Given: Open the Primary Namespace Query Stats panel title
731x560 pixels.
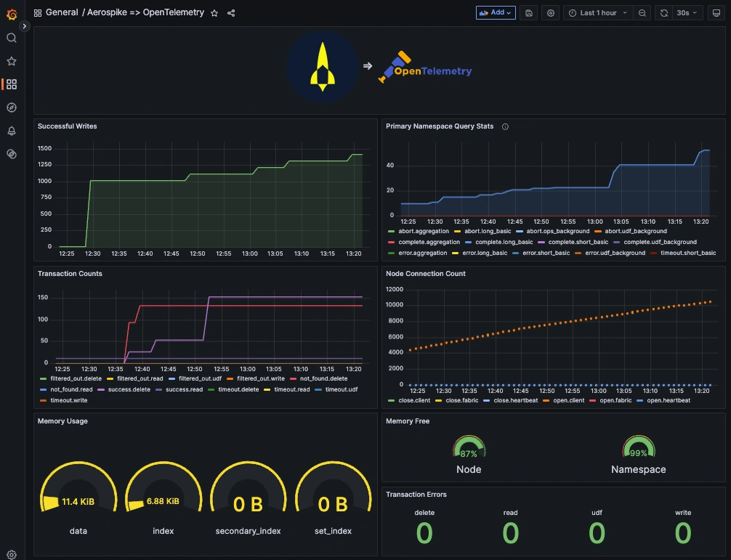Looking at the screenshot, I should [439, 126].
